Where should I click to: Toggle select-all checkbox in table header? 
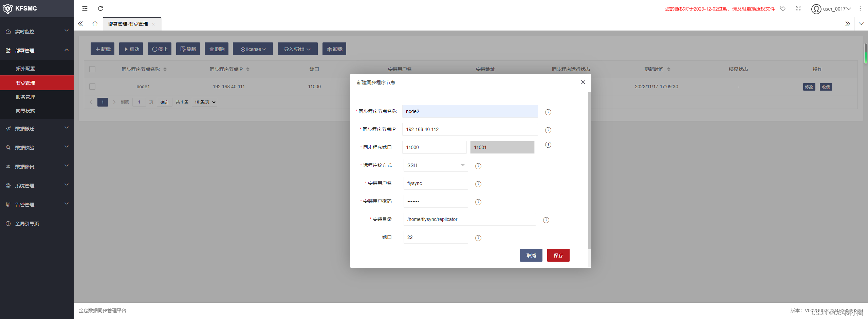92,69
